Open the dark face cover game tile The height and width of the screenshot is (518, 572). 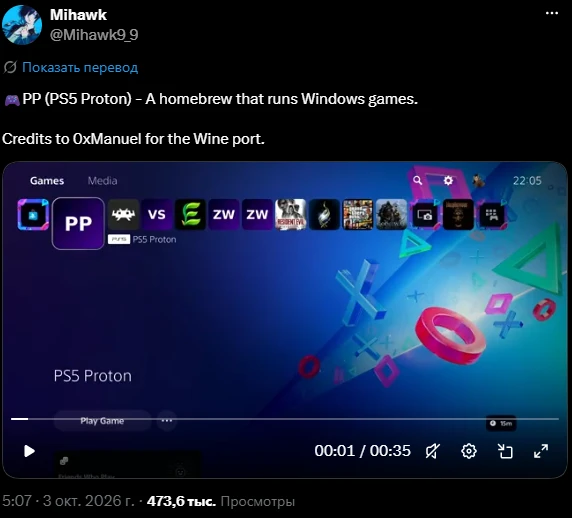coord(459,214)
